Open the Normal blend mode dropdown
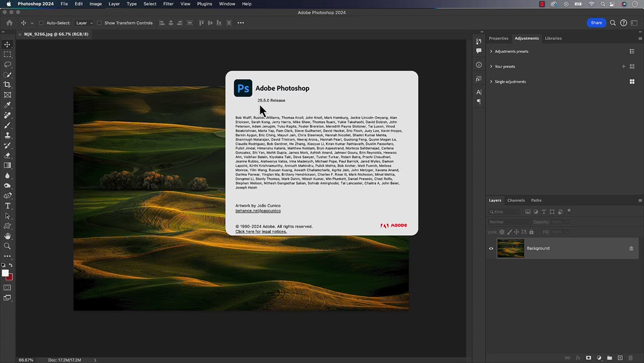Image resolution: width=644 pixels, height=363 pixels. 509,222
